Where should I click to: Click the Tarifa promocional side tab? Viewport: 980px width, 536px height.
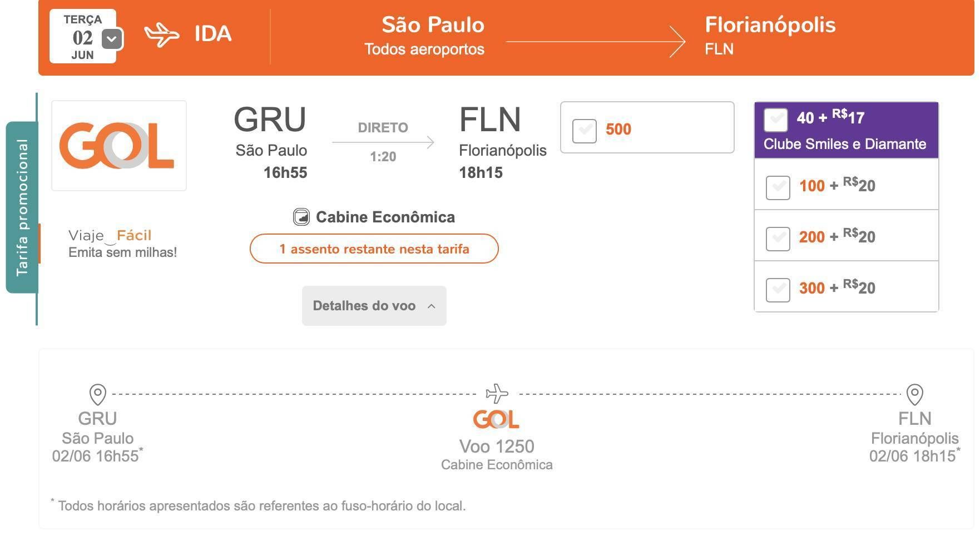click(22, 207)
